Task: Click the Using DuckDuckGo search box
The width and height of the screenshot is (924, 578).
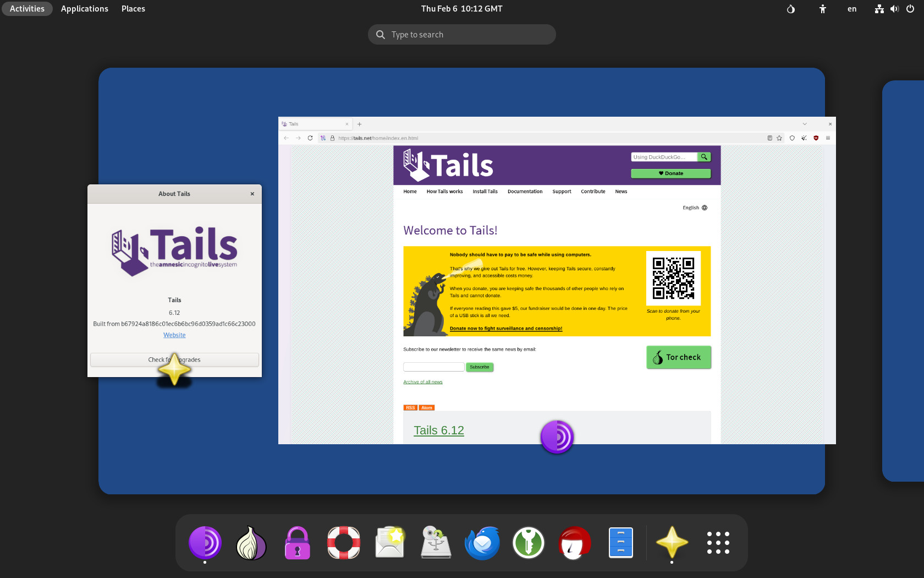Action: click(664, 157)
